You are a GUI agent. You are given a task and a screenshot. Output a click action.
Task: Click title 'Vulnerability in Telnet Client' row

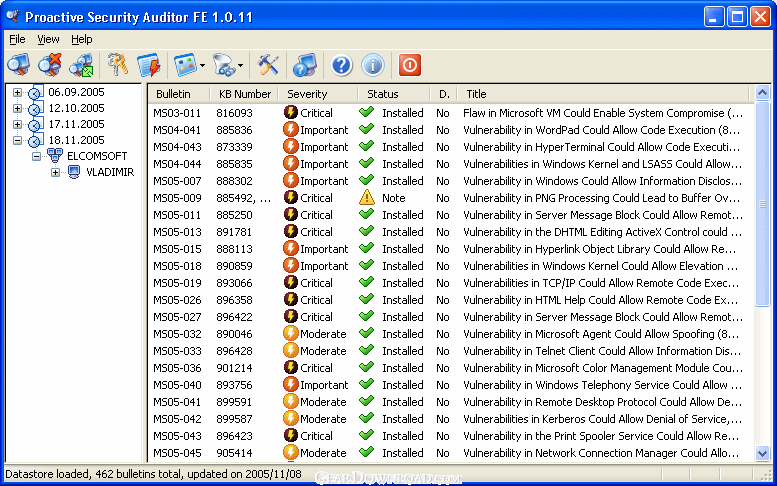[x=602, y=351]
